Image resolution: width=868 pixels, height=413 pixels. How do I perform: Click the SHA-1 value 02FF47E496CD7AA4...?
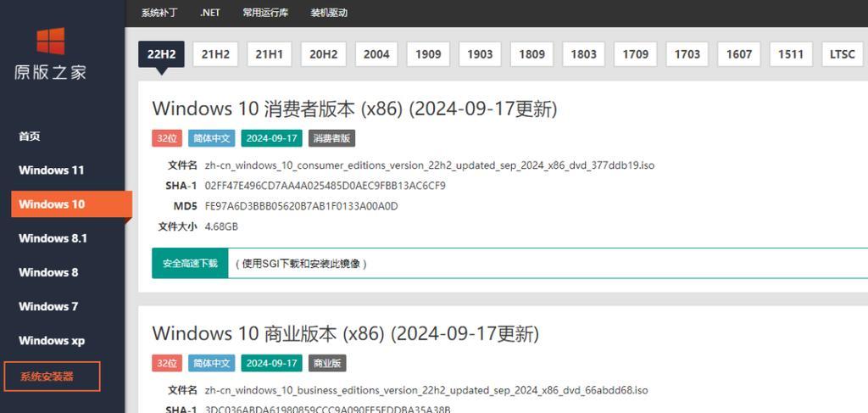(x=325, y=186)
